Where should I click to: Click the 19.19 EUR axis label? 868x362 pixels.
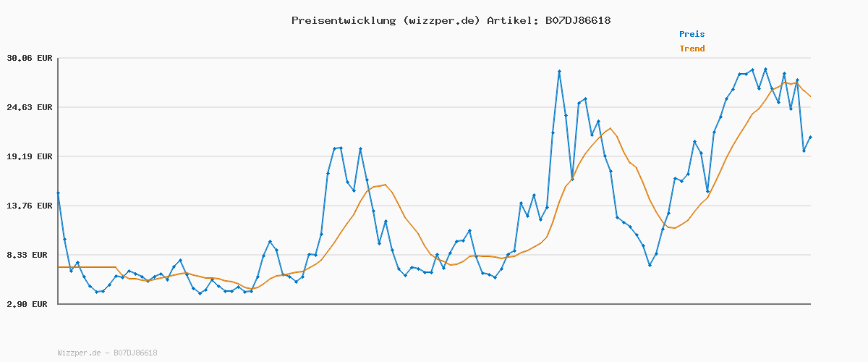tap(30, 156)
